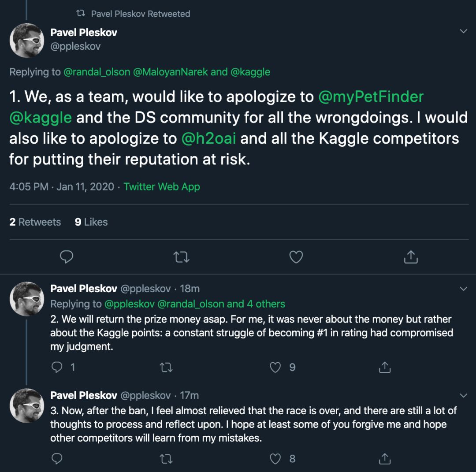Reply to the prize money tweet
This screenshot has height=472, width=476.
click(x=57, y=367)
